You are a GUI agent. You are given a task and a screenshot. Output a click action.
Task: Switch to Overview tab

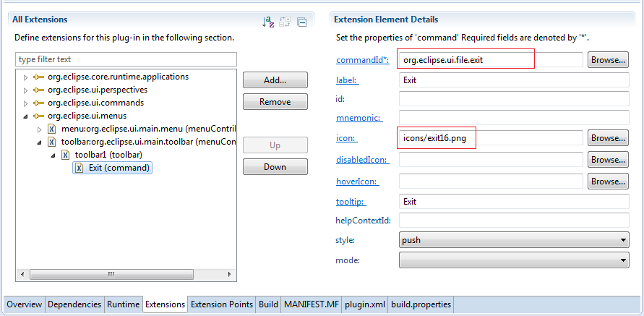coord(25,304)
